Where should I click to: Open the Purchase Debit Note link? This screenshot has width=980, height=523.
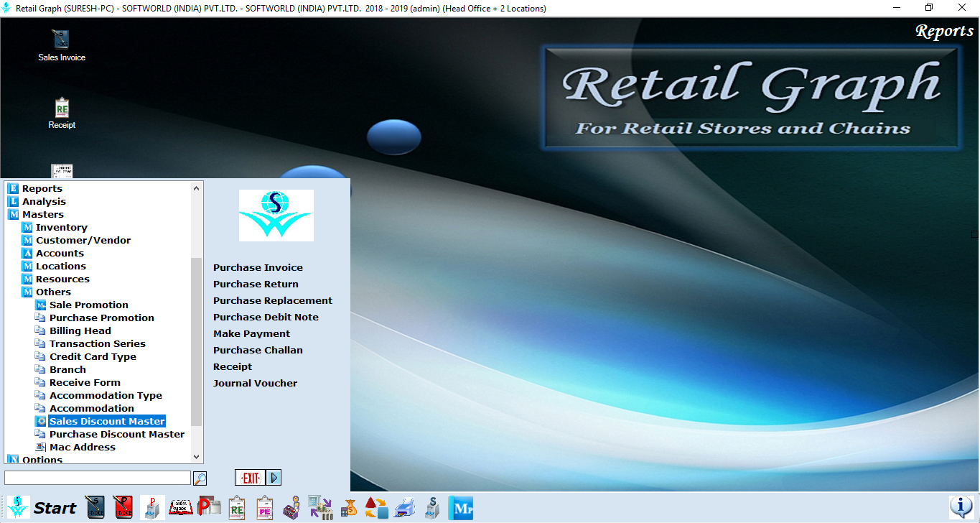[x=266, y=317]
